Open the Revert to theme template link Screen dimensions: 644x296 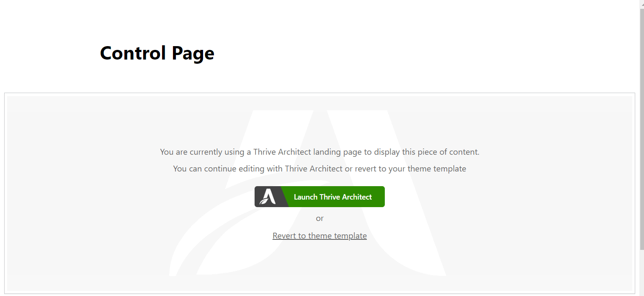point(319,236)
